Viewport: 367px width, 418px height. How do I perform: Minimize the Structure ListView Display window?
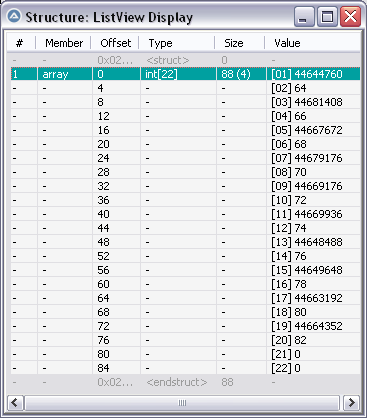(x=304, y=16)
